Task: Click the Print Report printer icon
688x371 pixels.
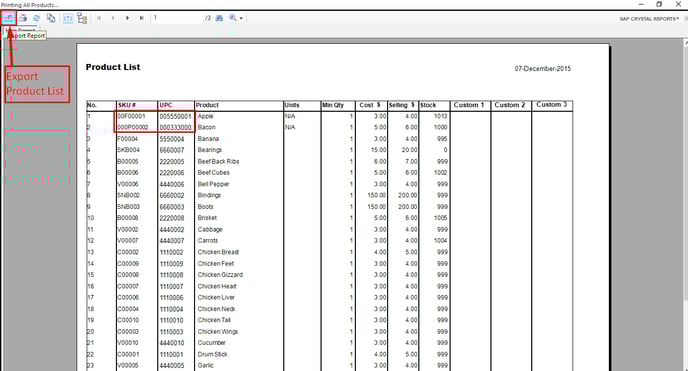Action: tap(23, 18)
